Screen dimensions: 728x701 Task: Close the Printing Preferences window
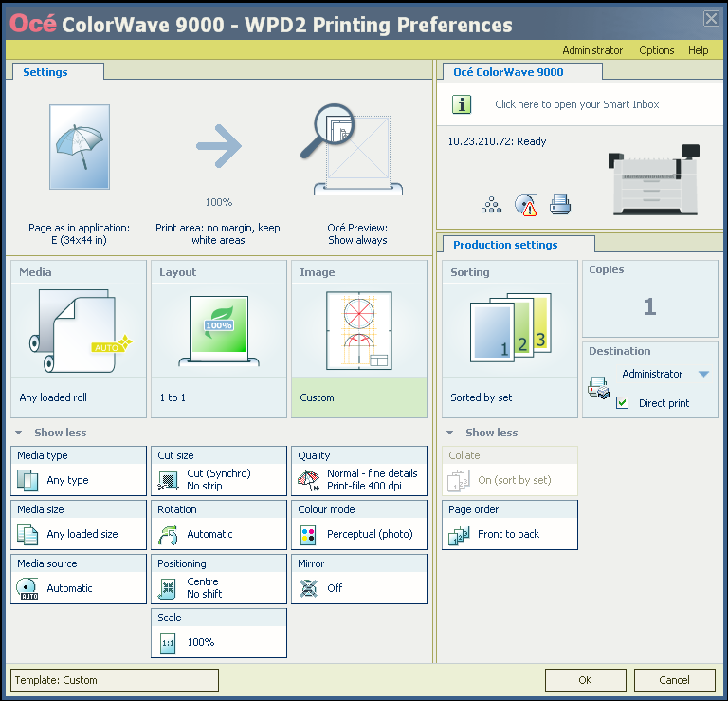[711, 19]
